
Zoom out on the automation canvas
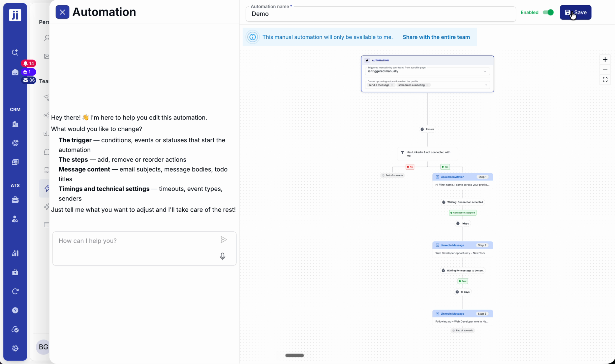point(605,70)
